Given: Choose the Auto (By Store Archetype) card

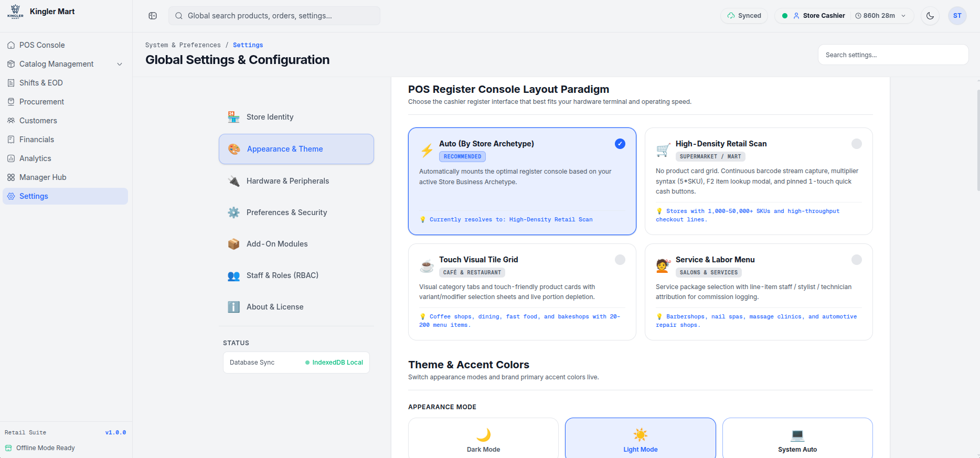Looking at the screenshot, I should (x=522, y=181).
